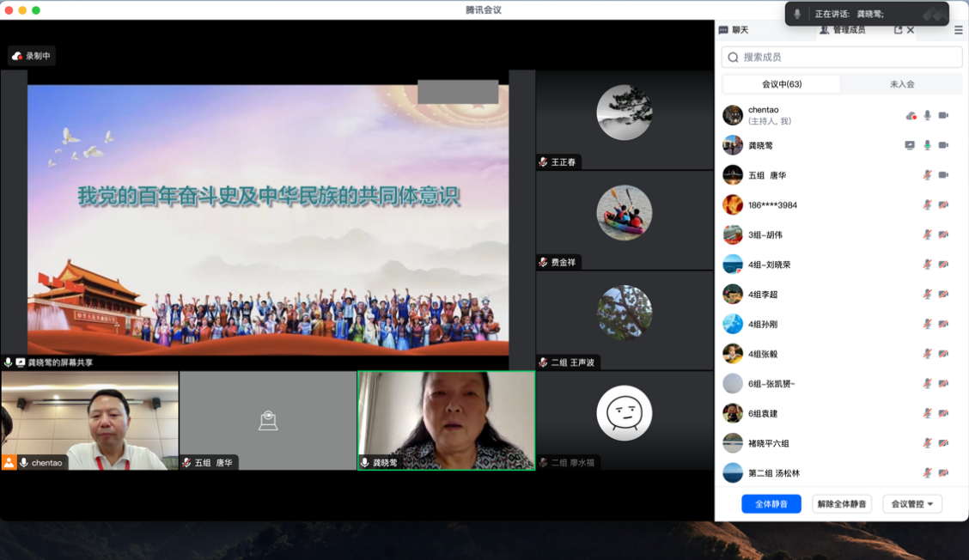The width and height of the screenshot is (969, 560).
Task: Toggle microphone for 6组袁建
Action: click(927, 413)
